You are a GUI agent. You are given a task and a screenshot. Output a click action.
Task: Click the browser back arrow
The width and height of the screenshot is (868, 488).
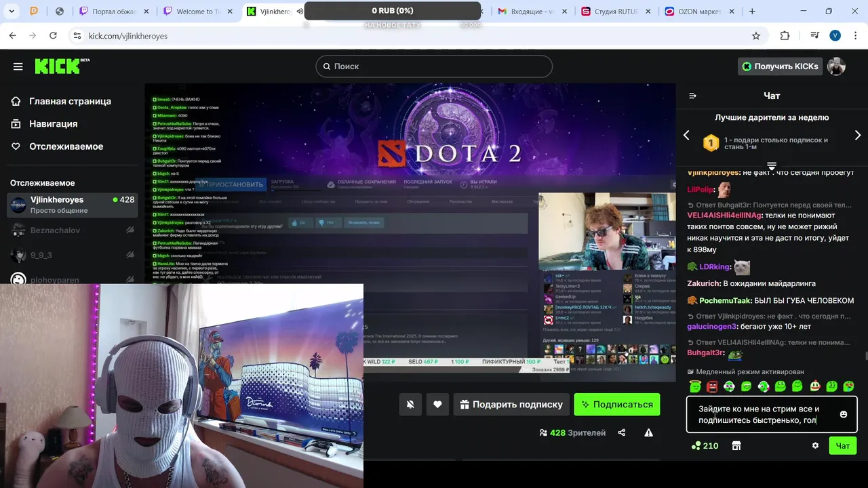click(x=12, y=36)
